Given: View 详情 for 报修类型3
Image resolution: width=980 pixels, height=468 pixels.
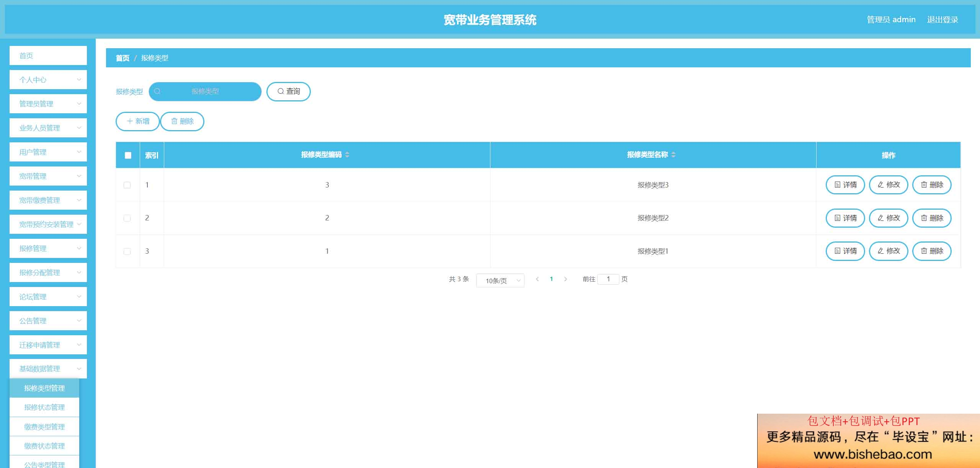Looking at the screenshot, I should click(x=845, y=185).
